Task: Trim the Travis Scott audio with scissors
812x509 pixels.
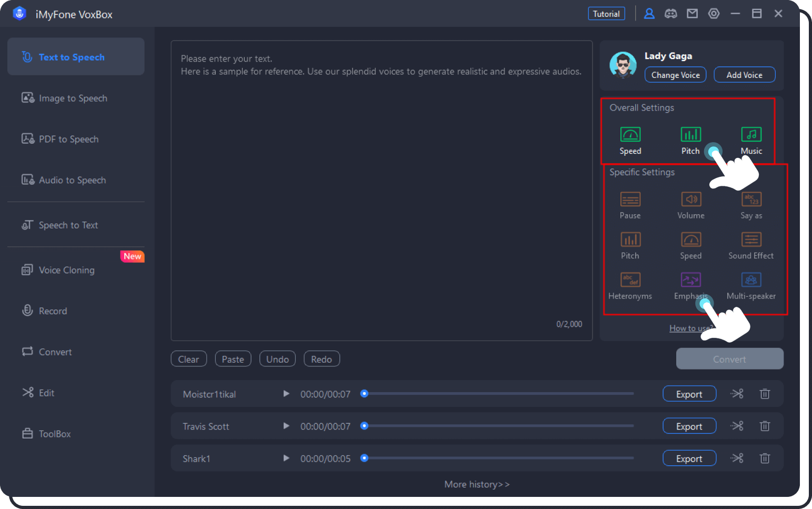Action: 737,426
